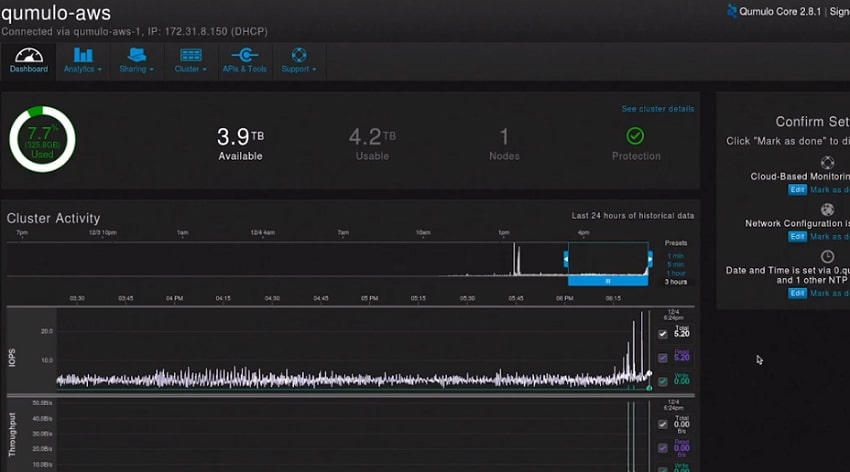Click the Throughput axis label
The image size is (850, 472).
coord(12,435)
